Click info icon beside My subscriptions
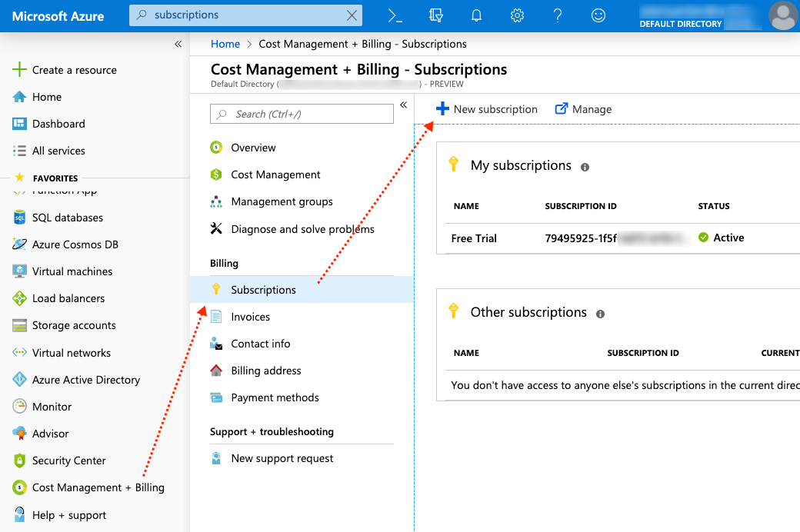This screenshot has height=532, width=800. (x=585, y=167)
